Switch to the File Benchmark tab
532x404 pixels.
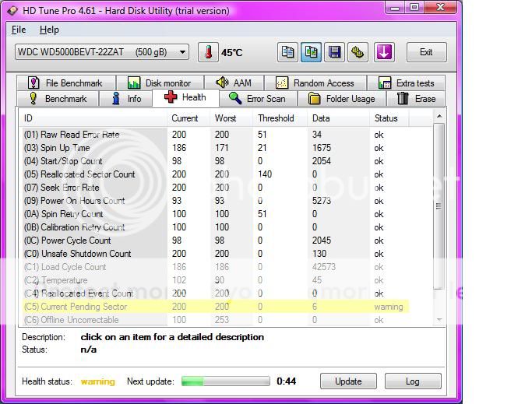[x=66, y=83]
